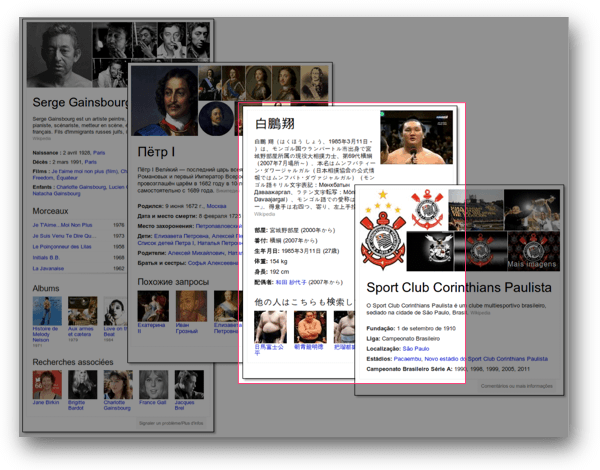
Task: Open the Love on the Beat album cover
Action: (x=115, y=311)
